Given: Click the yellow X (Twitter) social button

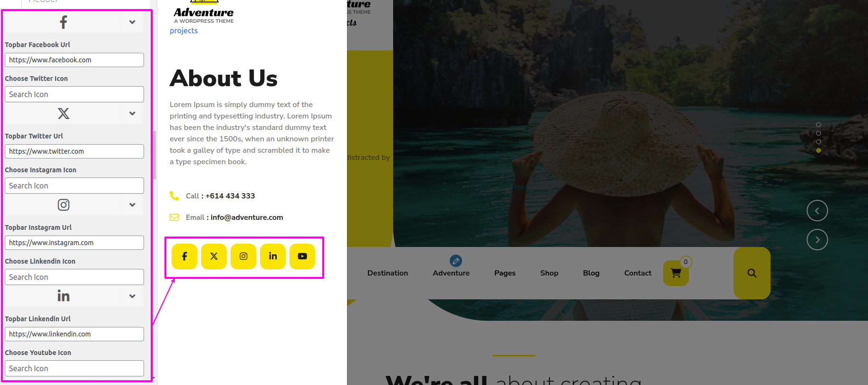Looking at the screenshot, I should pyautogui.click(x=214, y=257).
